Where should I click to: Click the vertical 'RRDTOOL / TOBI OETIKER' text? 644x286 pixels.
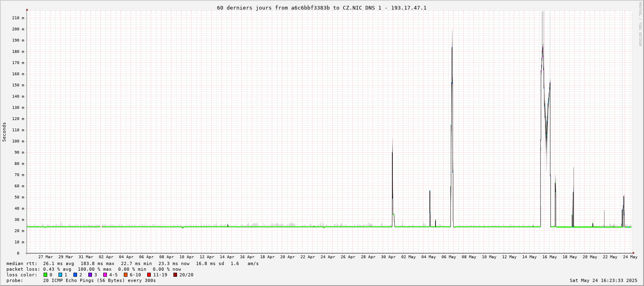[x=640, y=24]
